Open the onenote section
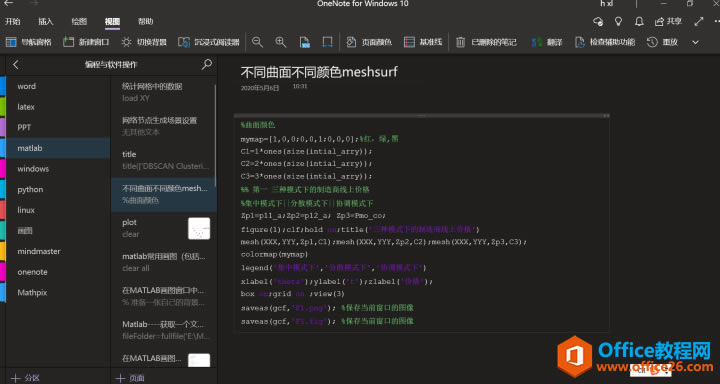720x384 pixels. coord(57,272)
